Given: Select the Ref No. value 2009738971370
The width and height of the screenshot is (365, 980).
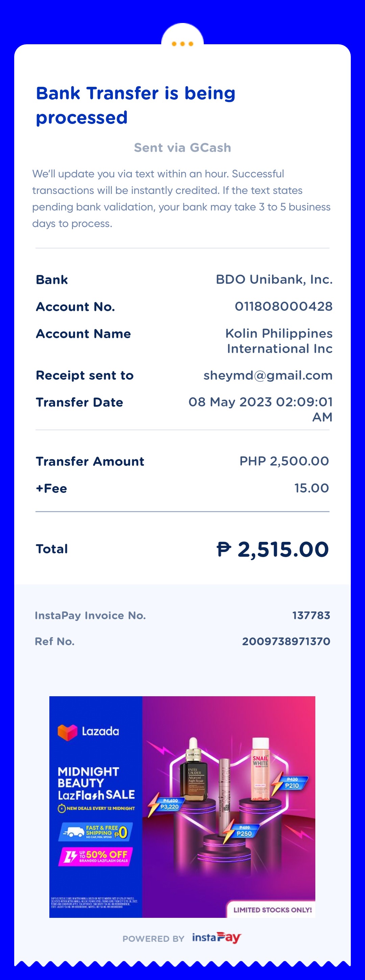Looking at the screenshot, I should tap(286, 642).
